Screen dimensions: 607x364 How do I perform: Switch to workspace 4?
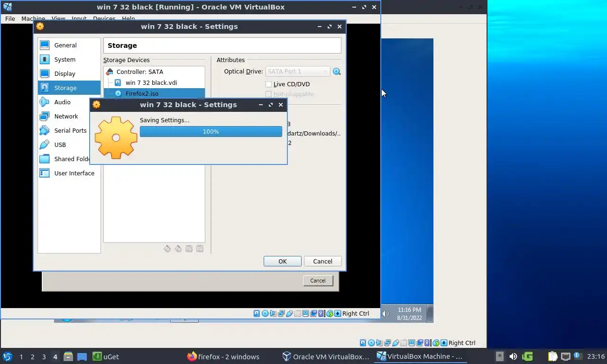55,357
